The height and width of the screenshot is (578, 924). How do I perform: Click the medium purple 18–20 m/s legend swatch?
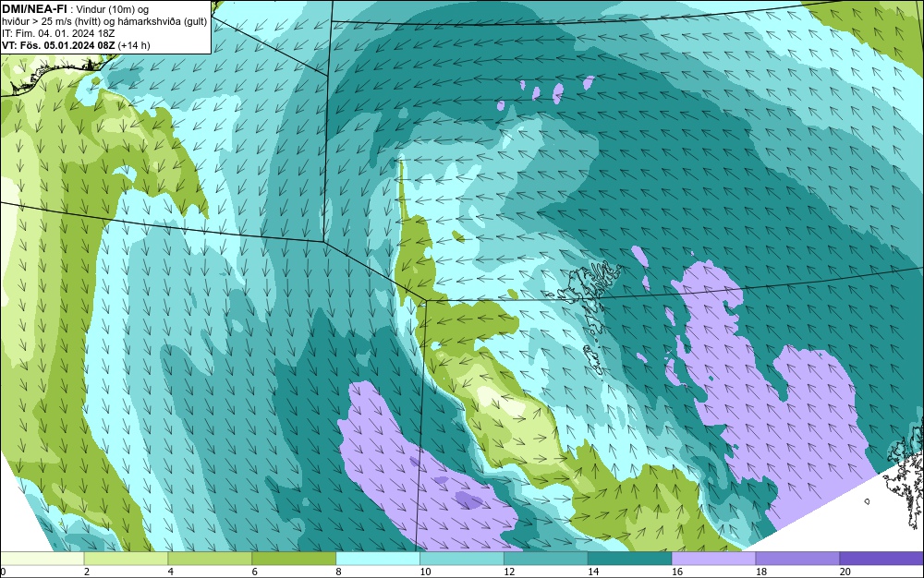[797, 559]
